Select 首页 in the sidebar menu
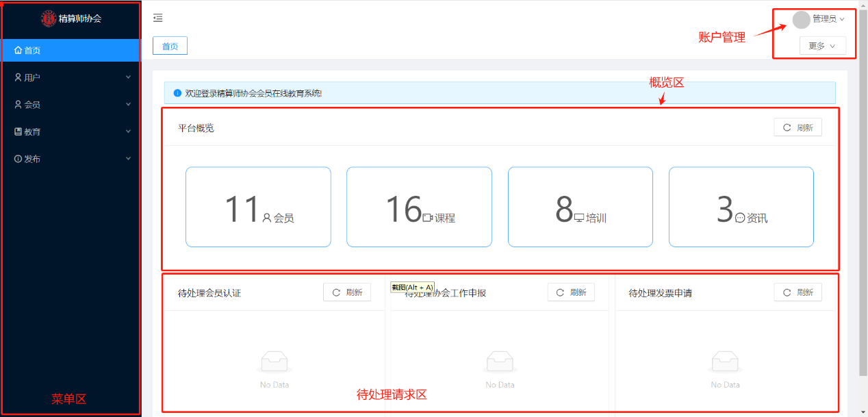 [x=71, y=50]
